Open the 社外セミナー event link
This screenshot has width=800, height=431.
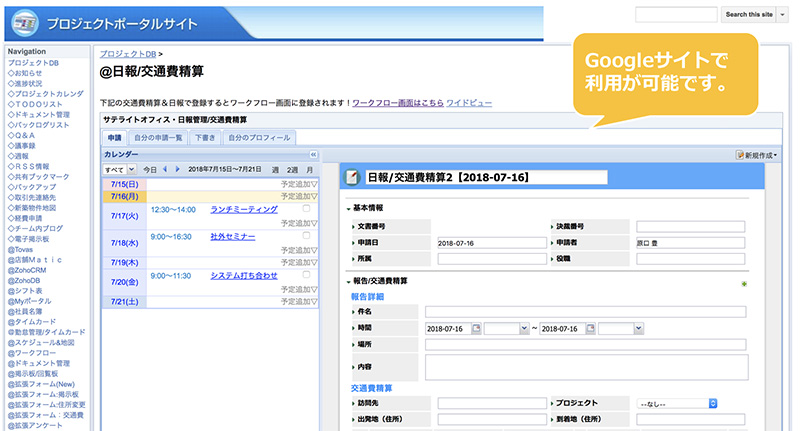click(233, 237)
